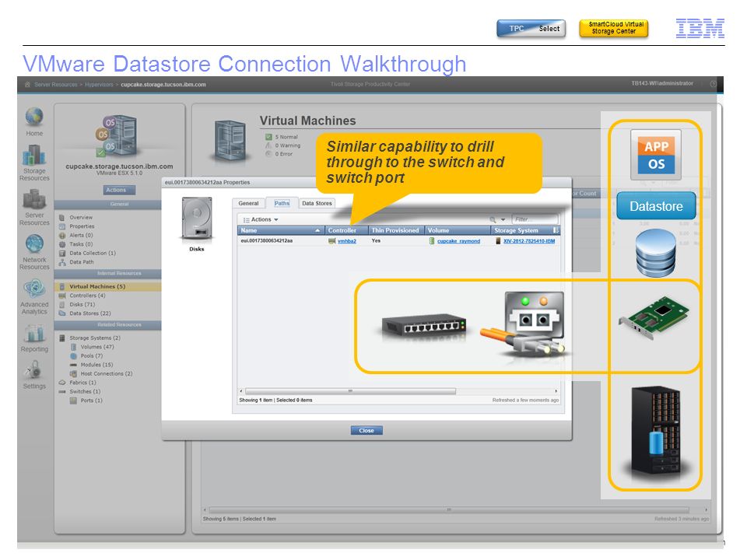Sort by the Controller column header

tap(346, 230)
